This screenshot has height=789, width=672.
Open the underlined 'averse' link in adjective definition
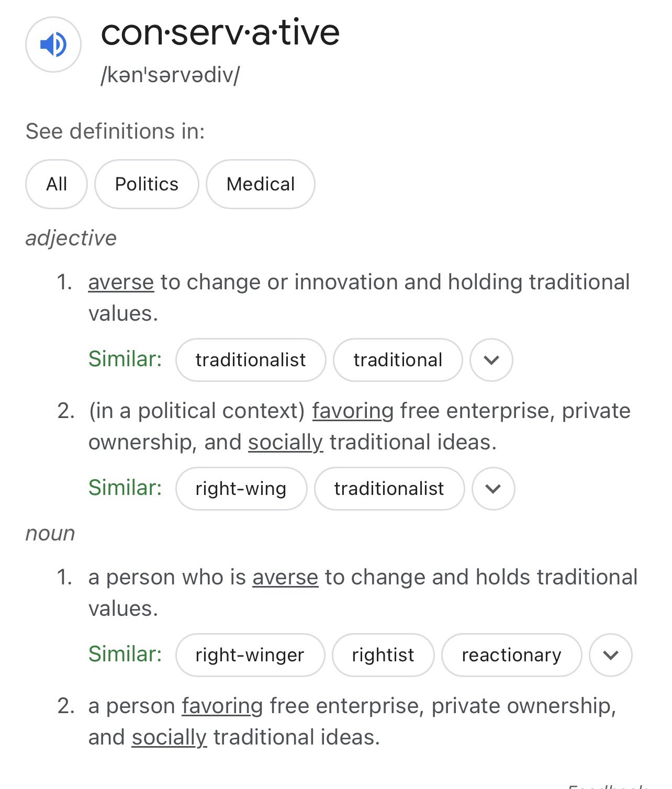[121, 282]
